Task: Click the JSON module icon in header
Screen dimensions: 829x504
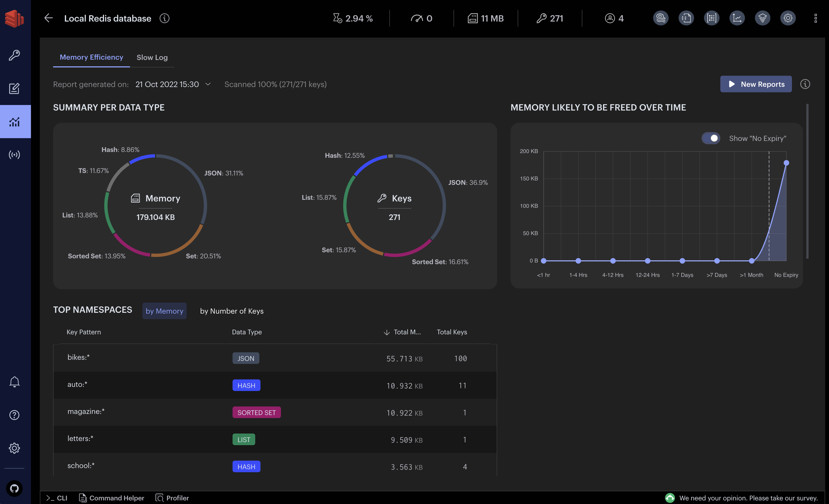Action: [686, 18]
